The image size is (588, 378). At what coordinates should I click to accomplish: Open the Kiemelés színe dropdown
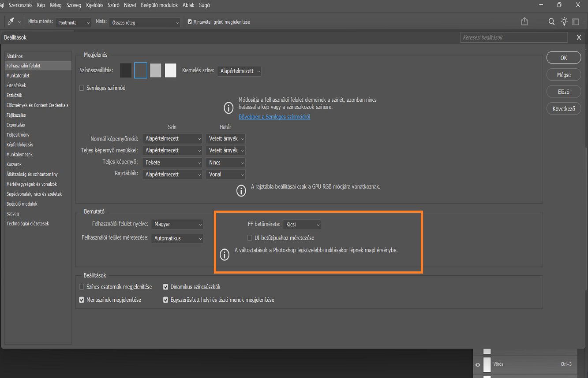239,70
